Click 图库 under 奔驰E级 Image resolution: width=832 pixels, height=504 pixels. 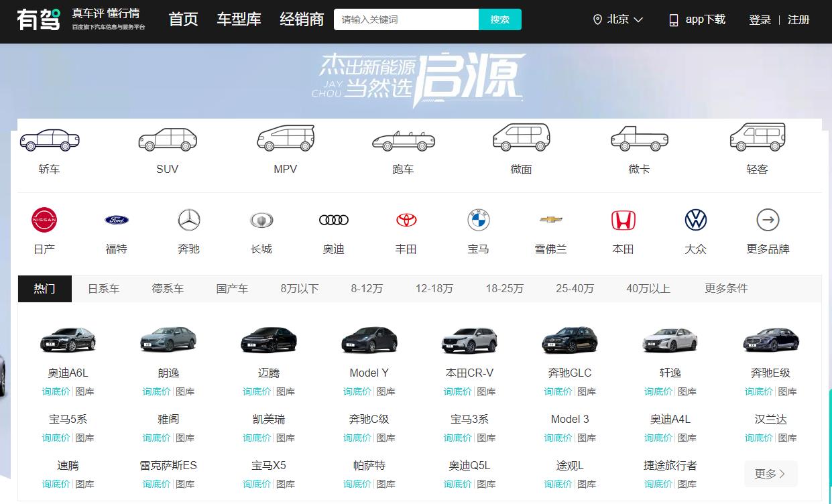tap(788, 391)
